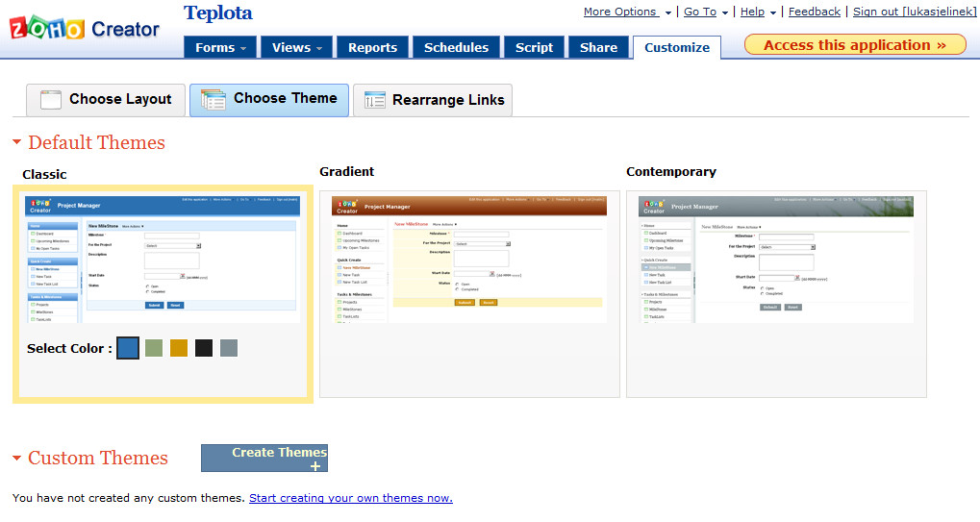Open the Forms dropdown menu
980x522 pixels.
pos(220,47)
